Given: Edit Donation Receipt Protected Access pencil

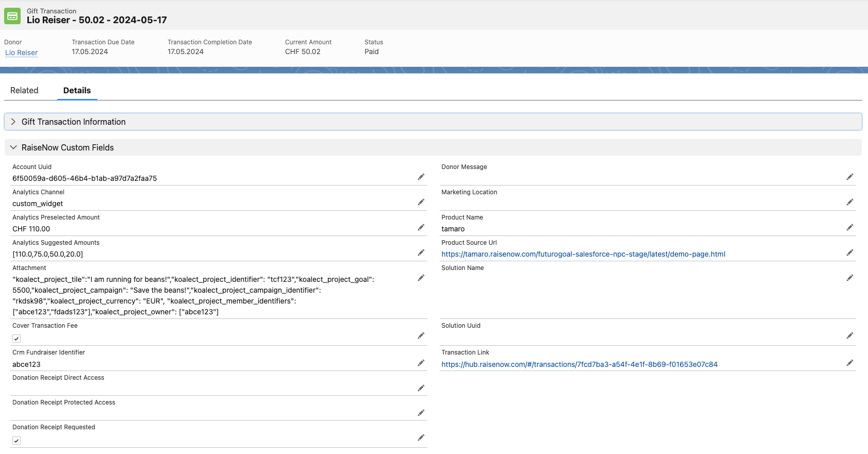Looking at the screenshot, I should pos(421,413).
